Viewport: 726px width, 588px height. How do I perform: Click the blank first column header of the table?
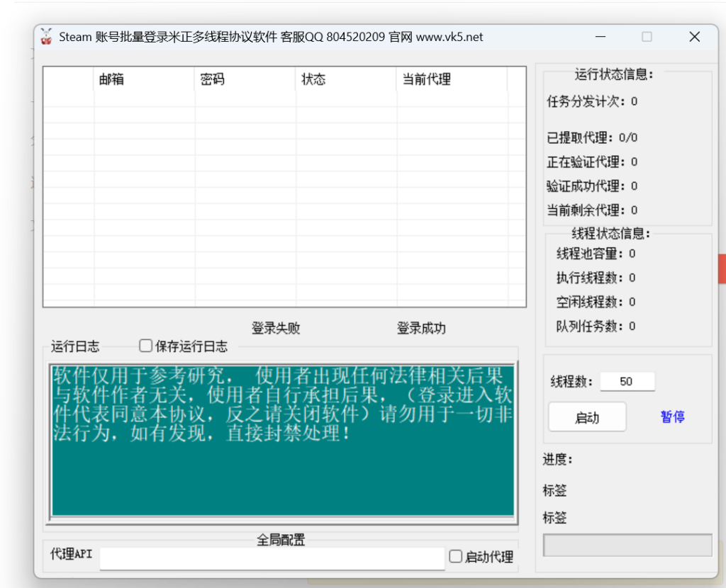pos(69,79)
